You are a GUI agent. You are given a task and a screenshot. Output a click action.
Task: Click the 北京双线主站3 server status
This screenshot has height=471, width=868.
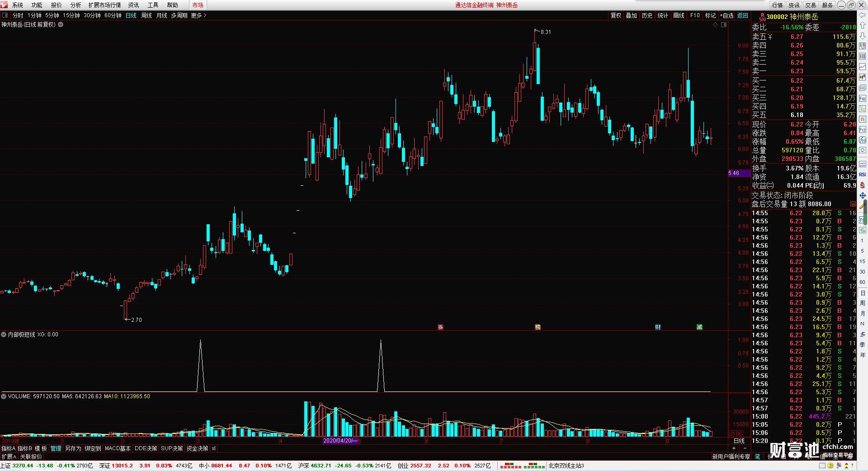pos(566,466)
